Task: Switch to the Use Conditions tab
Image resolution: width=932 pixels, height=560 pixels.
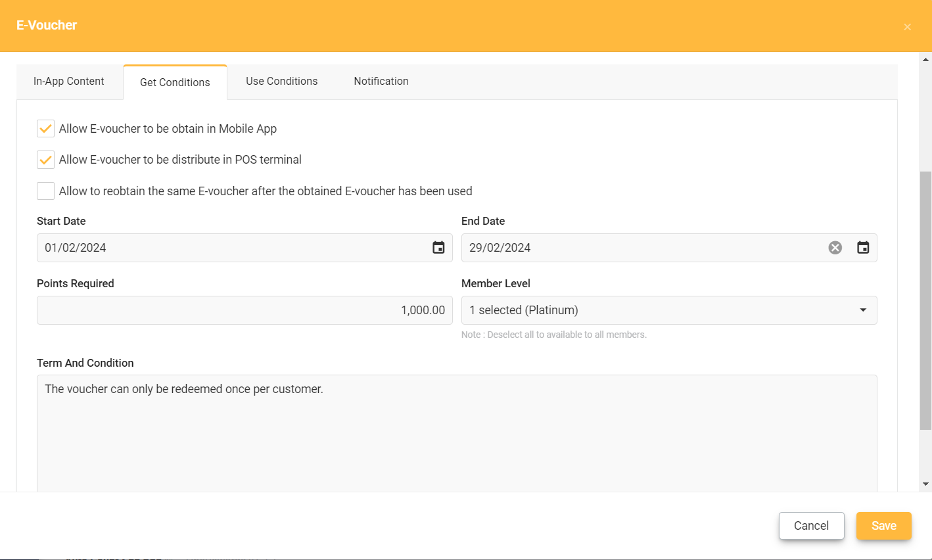Action: coord(281,81)
